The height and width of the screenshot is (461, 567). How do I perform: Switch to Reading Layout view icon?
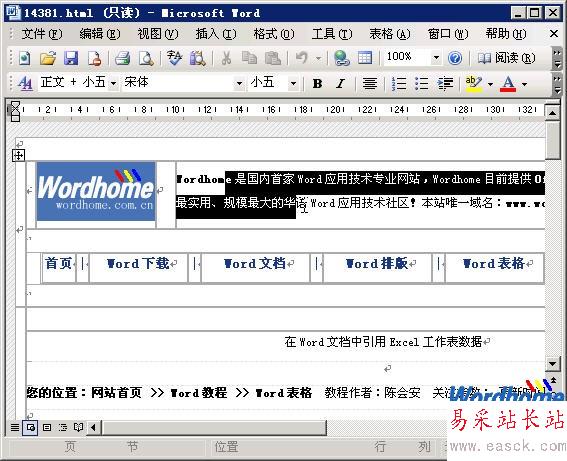(x=78, y=428)
